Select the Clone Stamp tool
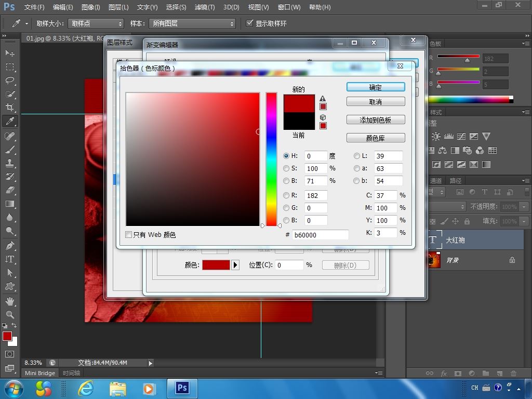This screenshot has height=399, width=532. pyautogui.click(x=10, y=163)
